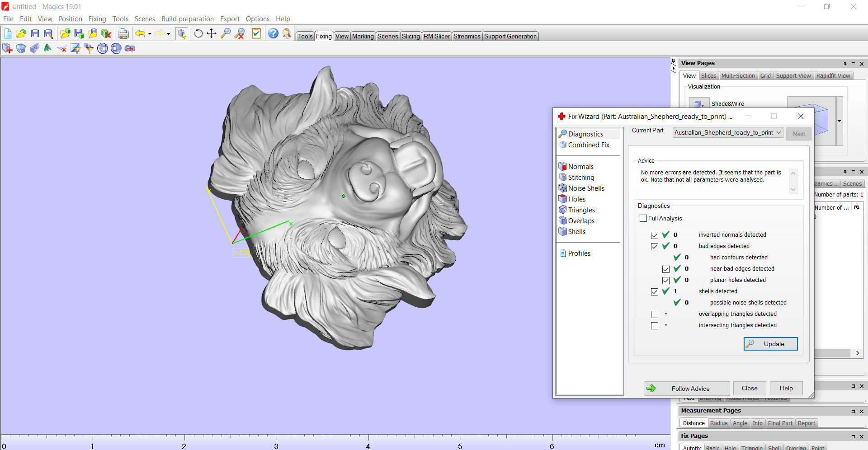This screenshot has height=450, width=868.
Task: Open the blue Help question mark icon
Action: [x=273, y=33]
